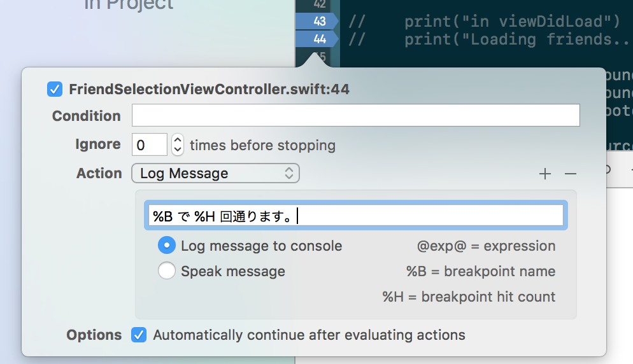Screen dimensions: 633x364
Task: Click the Ignore count number field
Action: coord(150,145)
